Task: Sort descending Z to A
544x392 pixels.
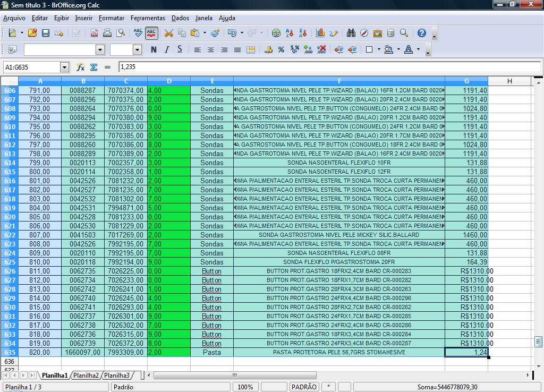Action: (303, 33)
